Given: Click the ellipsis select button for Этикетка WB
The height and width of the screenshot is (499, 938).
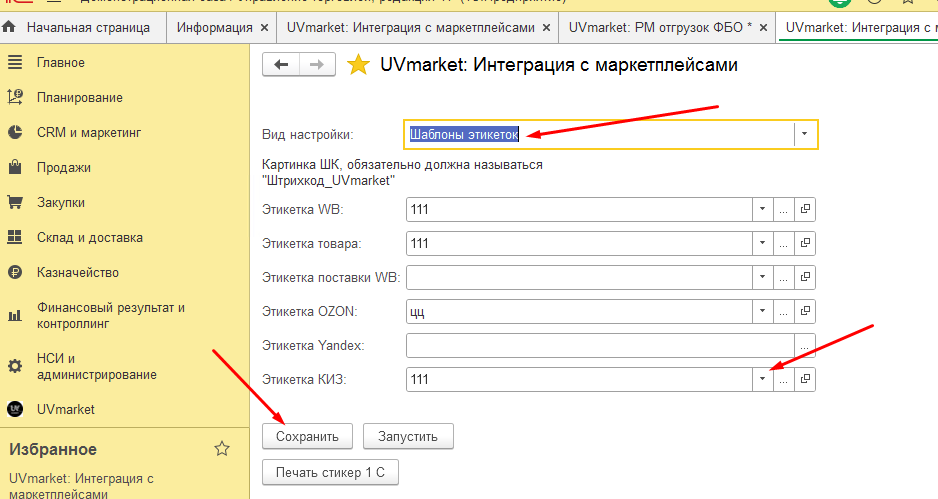Looking at the screenshot, I should tap(784, 209).
